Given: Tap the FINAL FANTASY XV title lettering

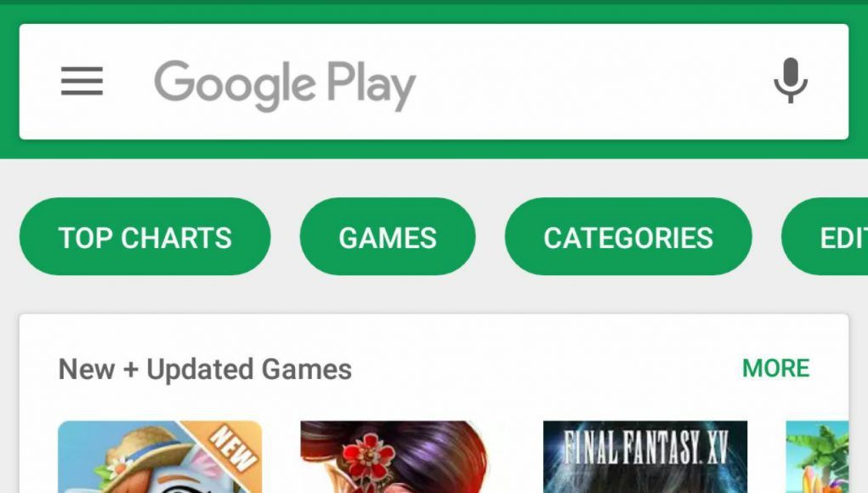Looking at the screenshot, I should click(x=645, y=447).
